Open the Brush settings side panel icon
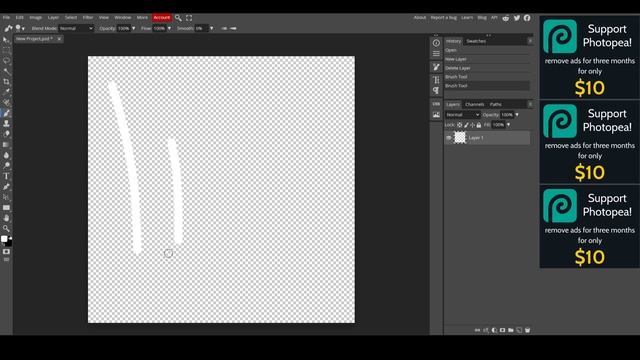This screenshot has height=360, width=640. pos(436,67)
